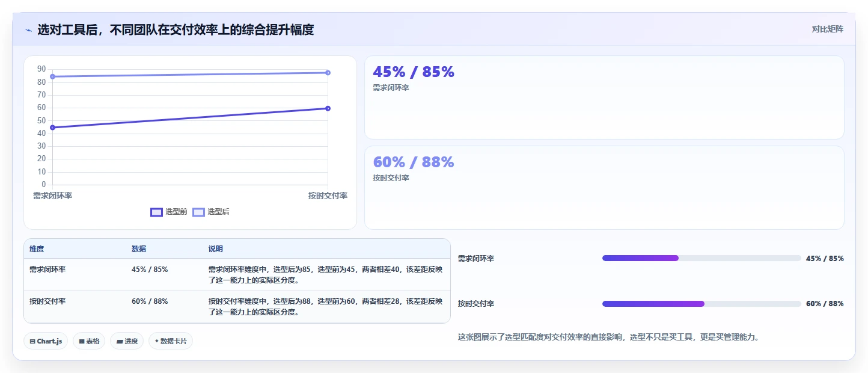The height and width of the screenshot is (373, 868).
Task: Click the 按时交付率 progress row label
Action: click(476, 304)
